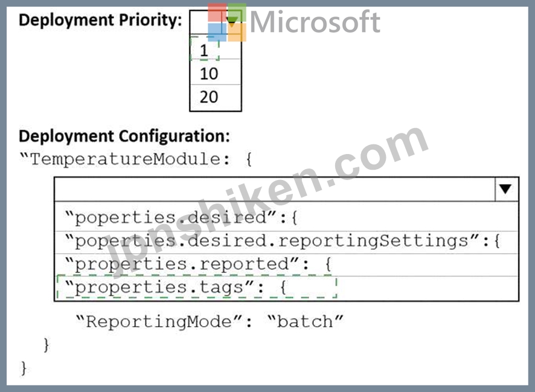Expand the Deployment Configuration dropdown arrow
This screenshot has height=392, width=535.
(506, 189)
